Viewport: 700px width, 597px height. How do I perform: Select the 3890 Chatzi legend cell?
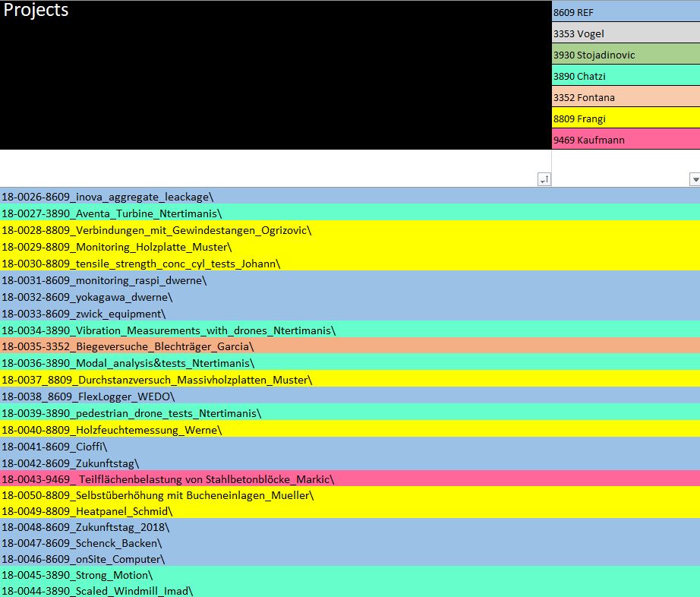click(626, 75)
